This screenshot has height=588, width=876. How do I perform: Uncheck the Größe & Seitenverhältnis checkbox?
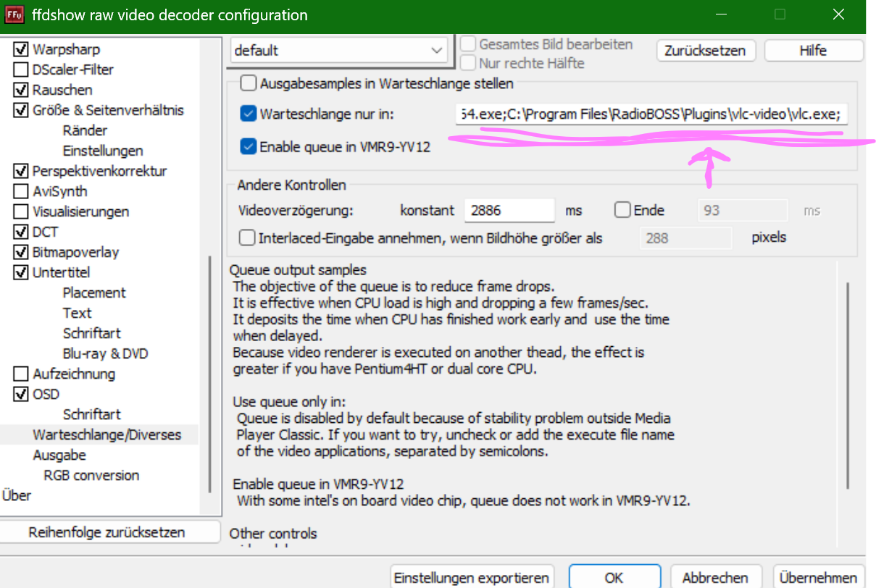[20, 111]
